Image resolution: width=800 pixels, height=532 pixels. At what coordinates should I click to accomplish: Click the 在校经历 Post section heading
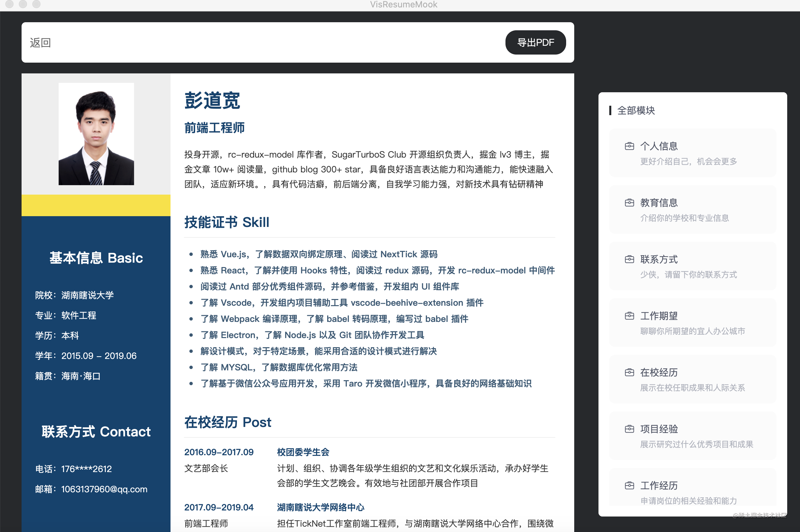click(227, 423)
